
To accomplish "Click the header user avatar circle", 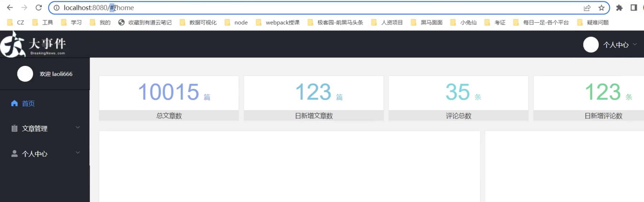I will 591,45.
